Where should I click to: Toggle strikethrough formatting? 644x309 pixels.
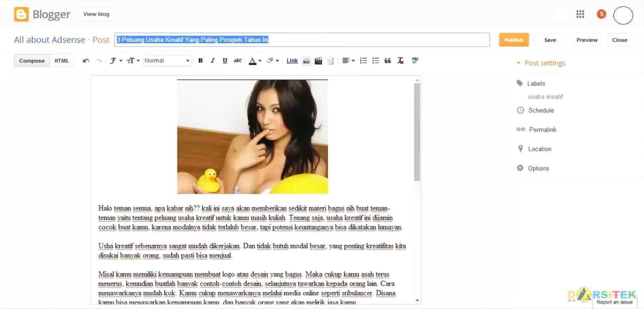237,61
